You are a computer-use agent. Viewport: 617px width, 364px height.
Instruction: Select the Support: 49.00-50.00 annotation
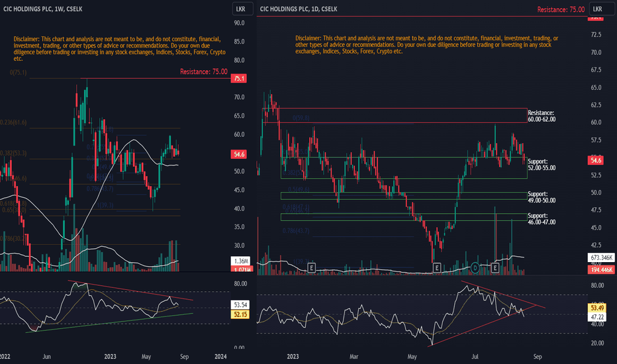click(542, 197)
